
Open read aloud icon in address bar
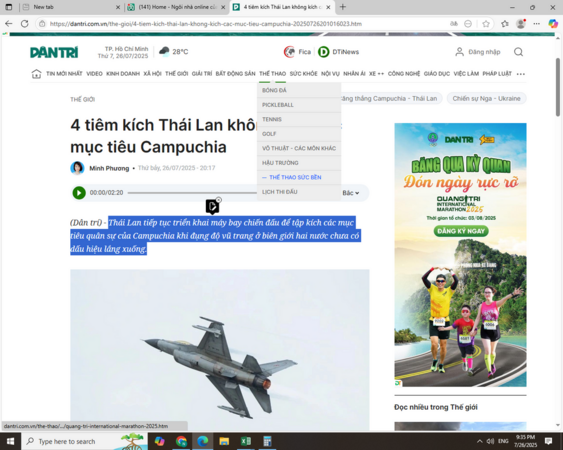click(454, 24)
